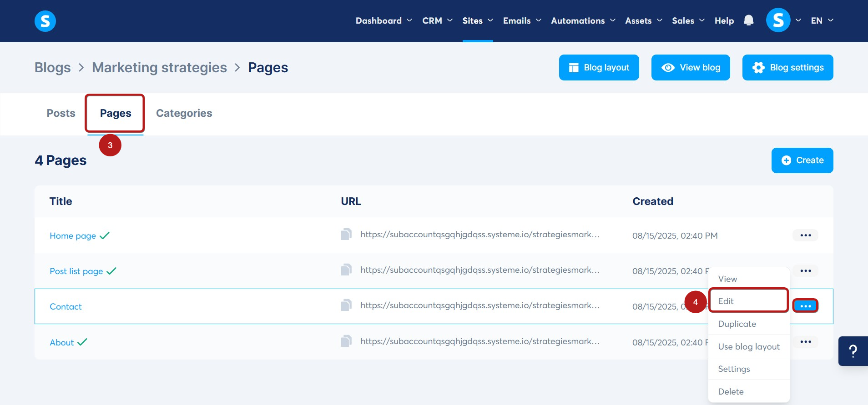This screenshot has height=405, width=868.
Task: Click the copy URL icon for Home page
Action: coord(346,234)
